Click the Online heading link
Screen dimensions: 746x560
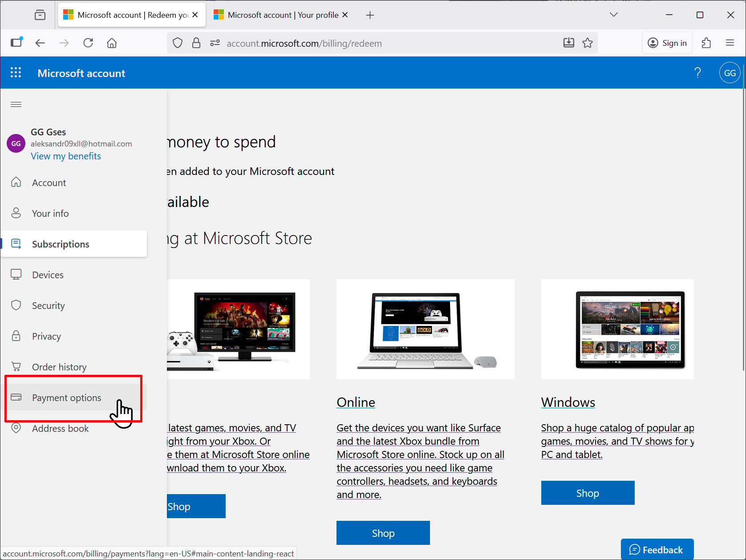[356, 402]
